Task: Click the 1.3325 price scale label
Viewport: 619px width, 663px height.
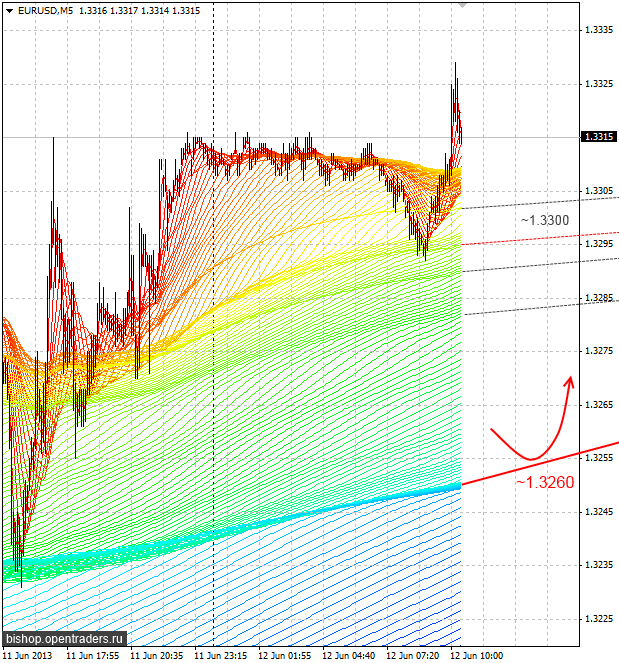Action: pos(599,84)
